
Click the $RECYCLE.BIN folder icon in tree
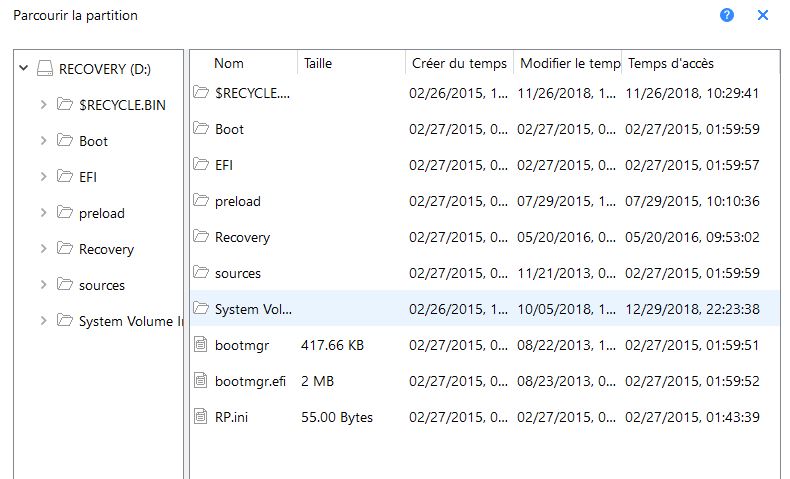coord(64,104)
